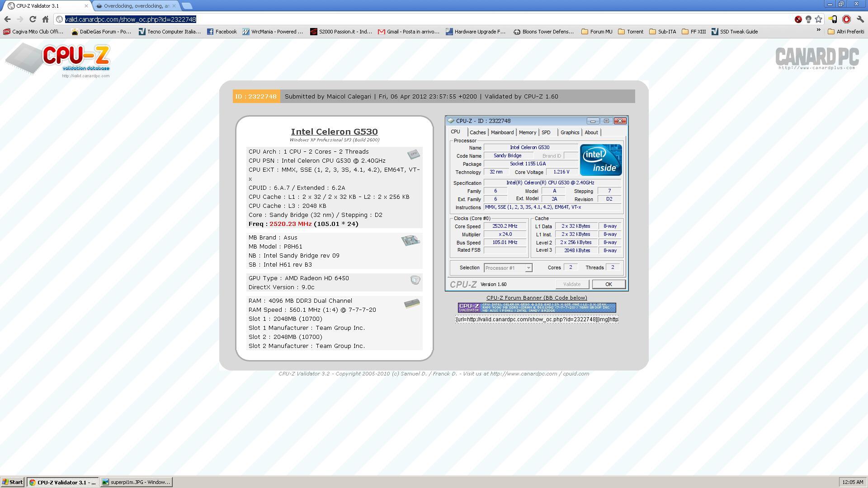Click the send-to-phone extension icon
This screenshot has height=488, width=868.
pyautogui.click(x=833, y=19)
